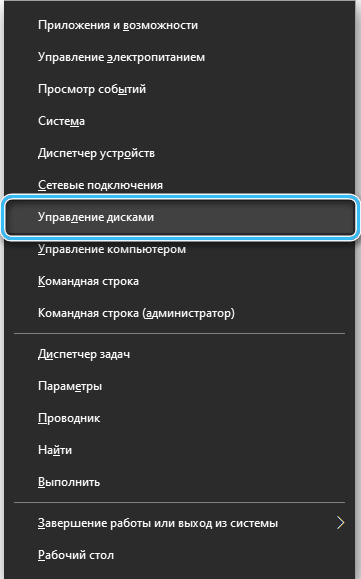Expand Завершение работы или выход из системы
The height and width of the screenshot is (579, 361).
[180, 523]
